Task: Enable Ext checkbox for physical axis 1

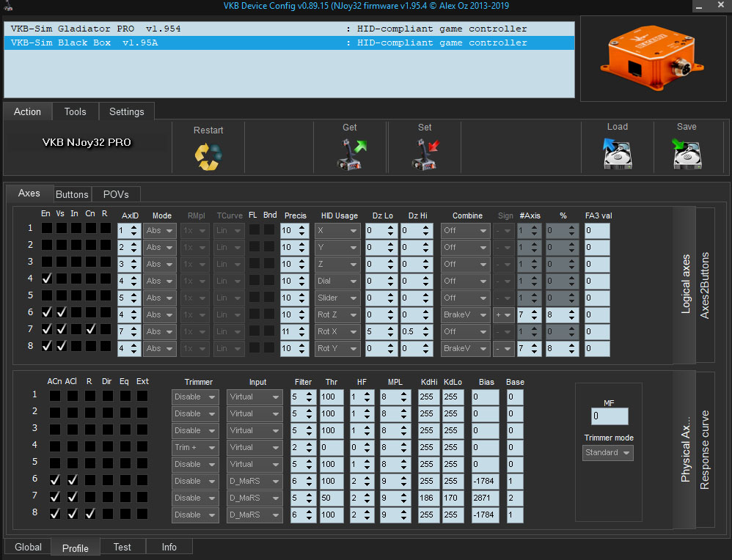Action: pyautogui.click(x=142, y=396)
